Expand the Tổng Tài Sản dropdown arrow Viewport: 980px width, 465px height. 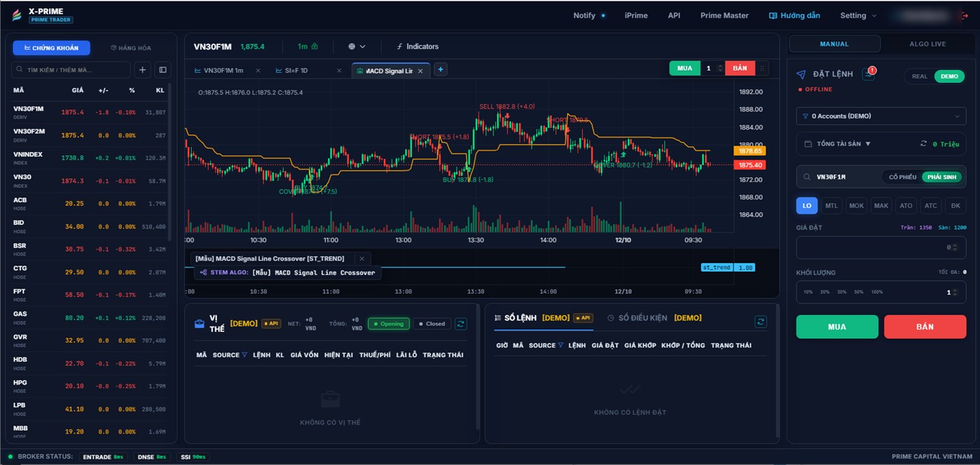(868, 144)
